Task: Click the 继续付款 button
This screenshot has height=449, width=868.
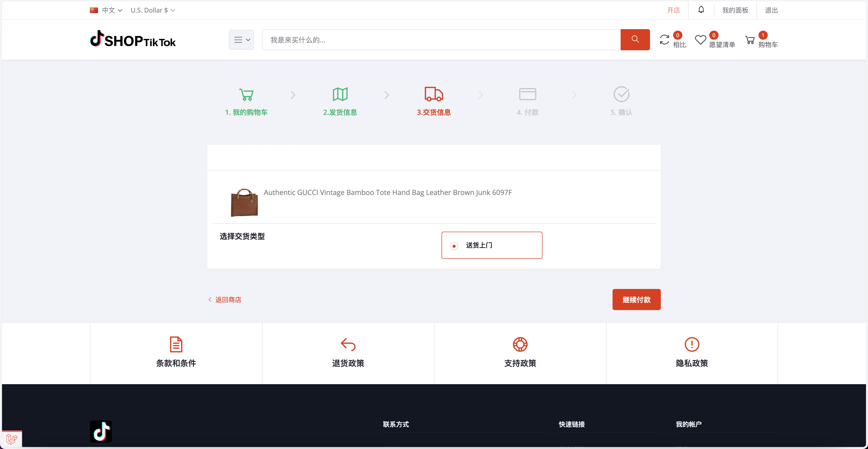Action: point(636,299)
